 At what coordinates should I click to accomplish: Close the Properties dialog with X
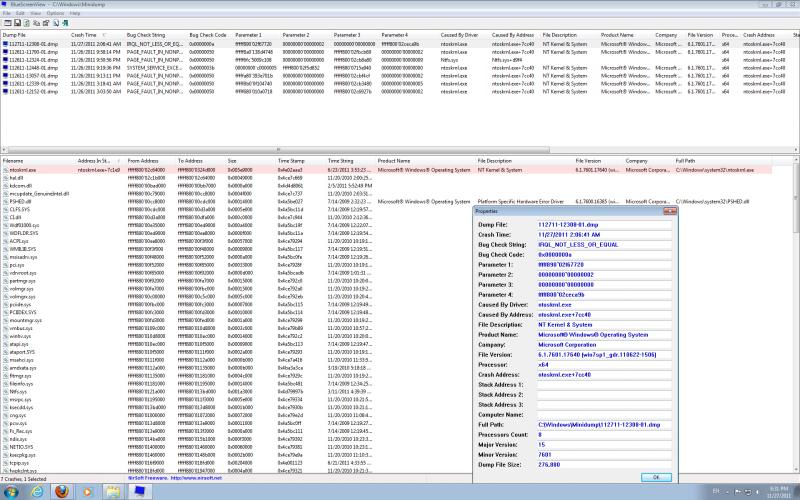pyautogui.click(x=670, y=211)
